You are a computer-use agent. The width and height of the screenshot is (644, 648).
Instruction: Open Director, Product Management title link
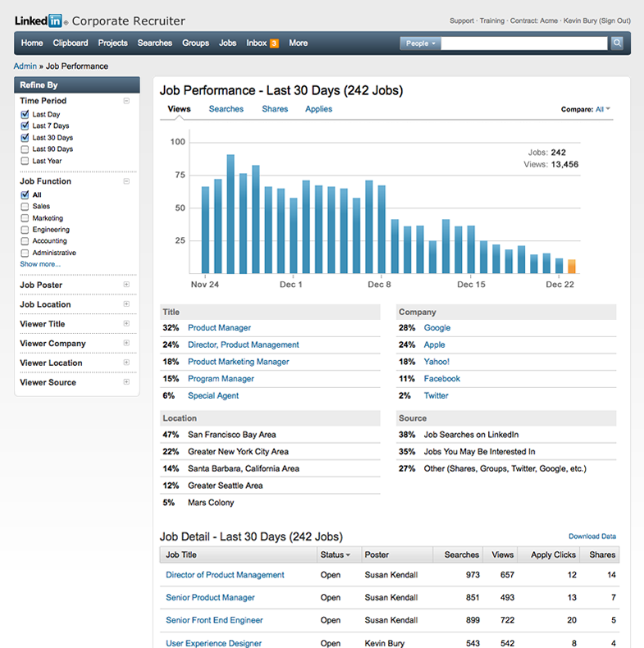[x=243, y=345]
